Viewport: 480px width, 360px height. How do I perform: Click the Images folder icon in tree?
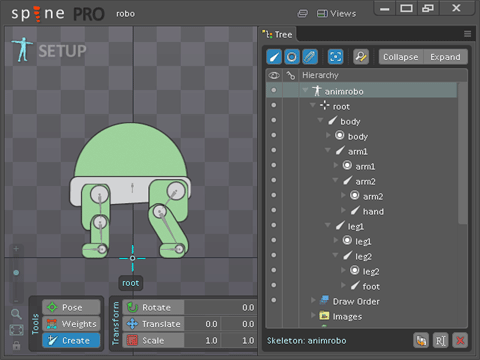pyautogui.click(x=324, y=316)
